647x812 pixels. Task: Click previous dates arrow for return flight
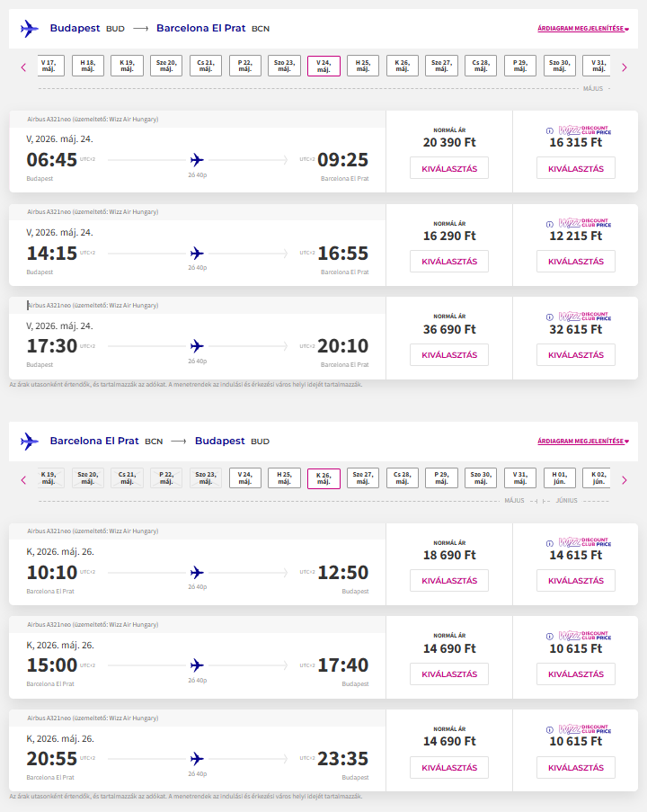click(23, 479)
